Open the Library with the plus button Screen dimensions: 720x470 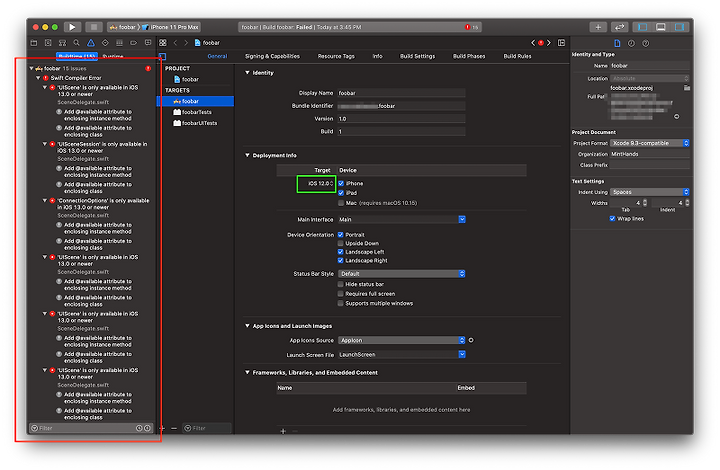point(598,27)
